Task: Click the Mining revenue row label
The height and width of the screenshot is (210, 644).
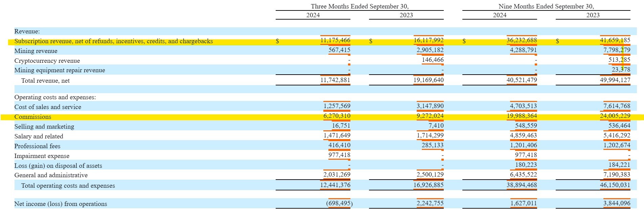Action: coord(36,51)
